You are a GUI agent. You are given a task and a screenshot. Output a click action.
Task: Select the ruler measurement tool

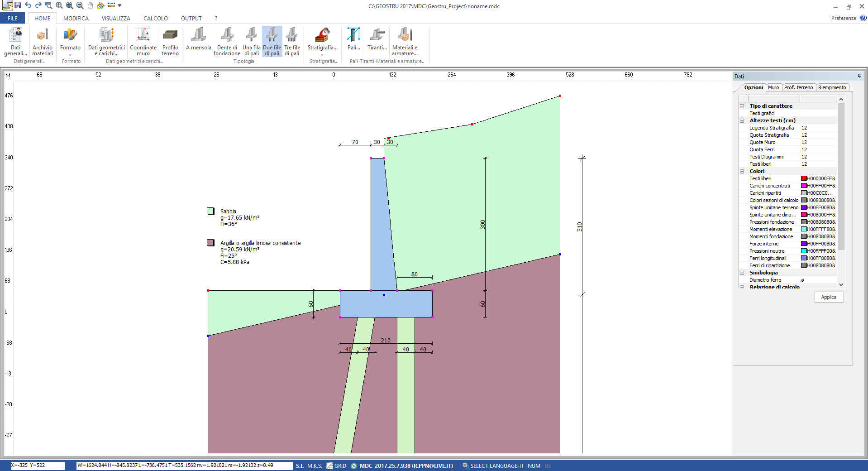(111, 5)
